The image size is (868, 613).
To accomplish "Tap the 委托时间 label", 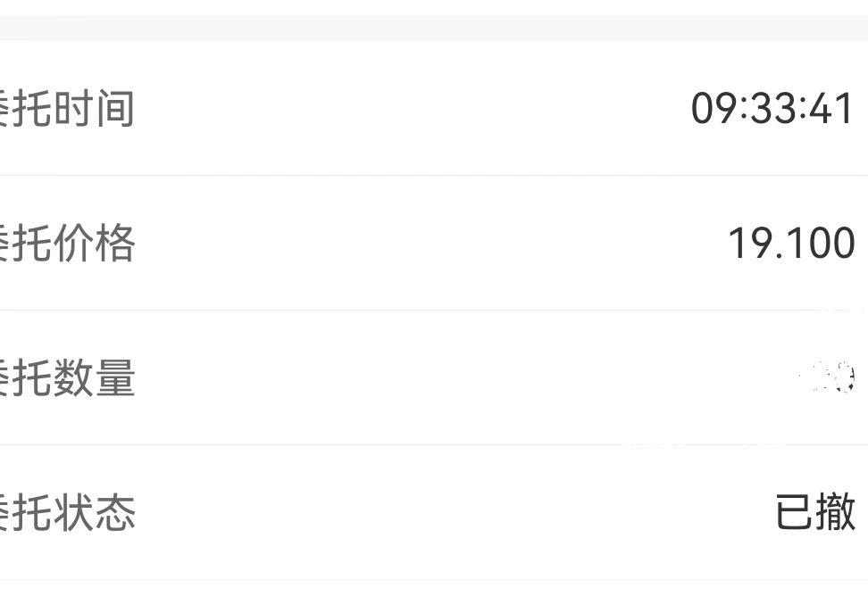I will (67, 109).
